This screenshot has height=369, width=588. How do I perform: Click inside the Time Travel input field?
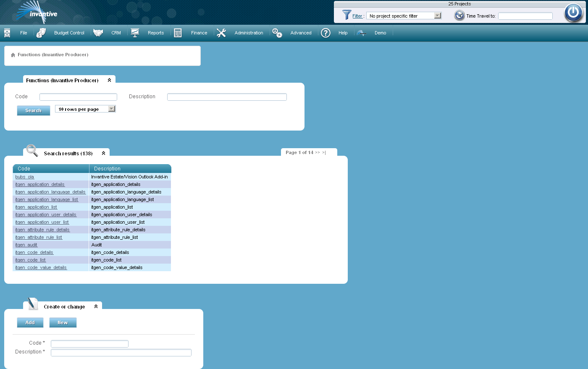tap(525, 16)
